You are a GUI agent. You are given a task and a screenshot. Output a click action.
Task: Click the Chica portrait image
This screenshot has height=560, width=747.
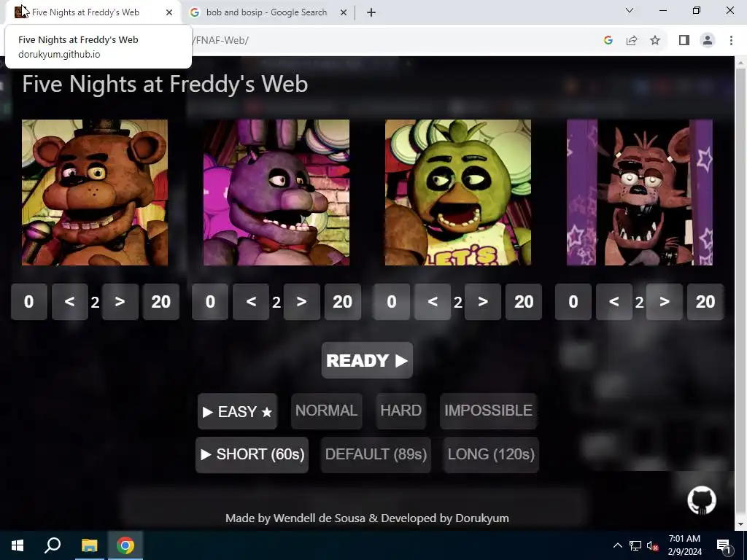pos(458,192)
